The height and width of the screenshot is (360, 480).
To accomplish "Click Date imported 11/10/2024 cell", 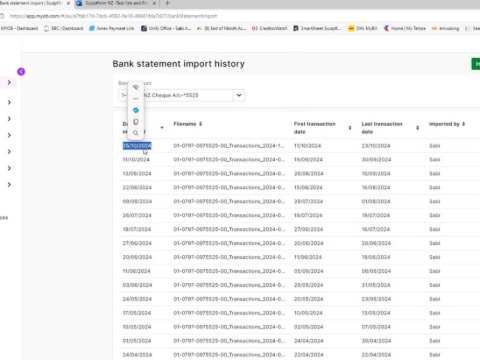I will pyautogui.click(x=136, y=160).
